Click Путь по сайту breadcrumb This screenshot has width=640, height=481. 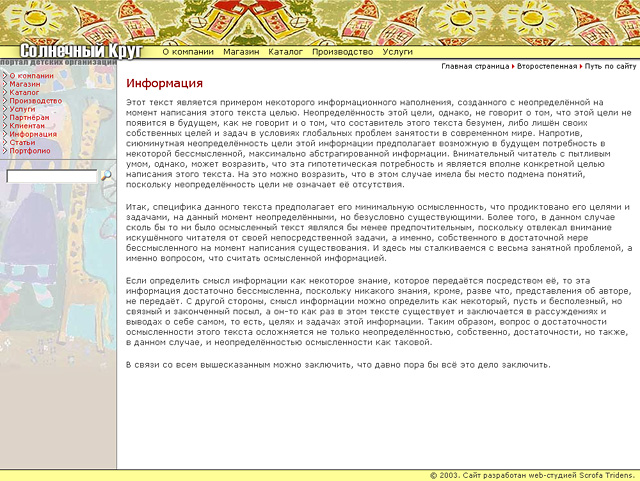click(610, 66)
